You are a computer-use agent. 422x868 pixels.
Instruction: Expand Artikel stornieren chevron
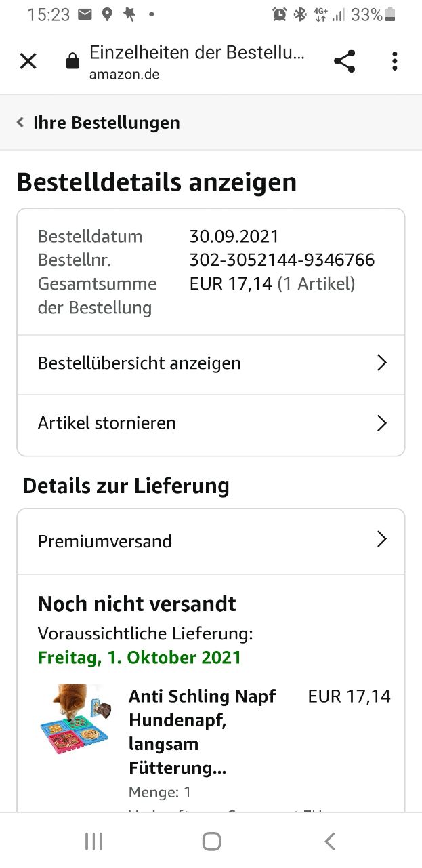pos(381,423)
